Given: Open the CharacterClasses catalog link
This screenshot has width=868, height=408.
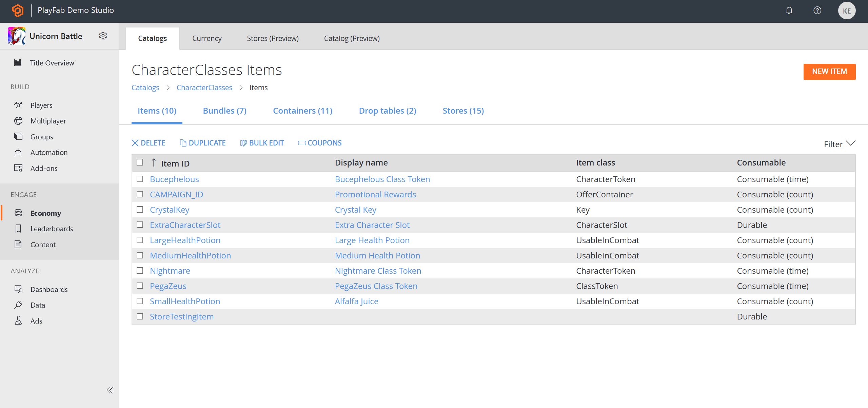Looking at the screenshot, I should pos(204,88).
